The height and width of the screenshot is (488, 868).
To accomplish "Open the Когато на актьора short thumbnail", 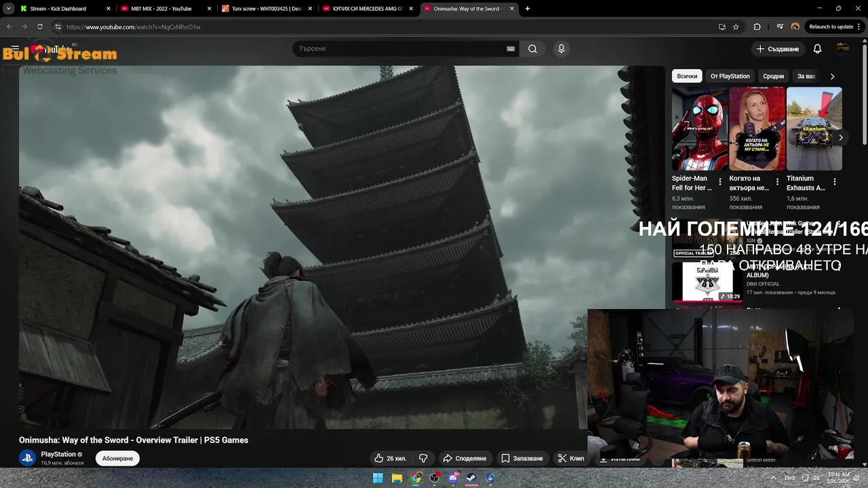I will coord(757,129).
